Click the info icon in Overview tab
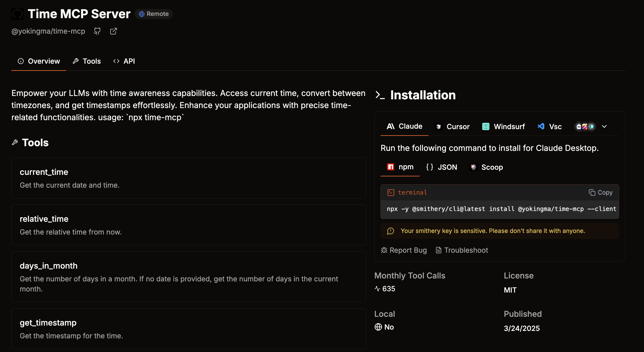This screenshot has height=352, width=644. point(21,61)
